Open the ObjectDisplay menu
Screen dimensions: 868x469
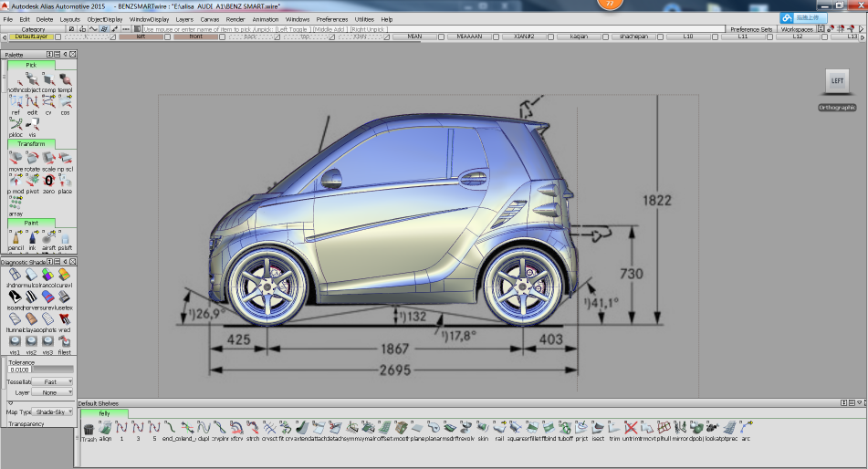(105, 18)
